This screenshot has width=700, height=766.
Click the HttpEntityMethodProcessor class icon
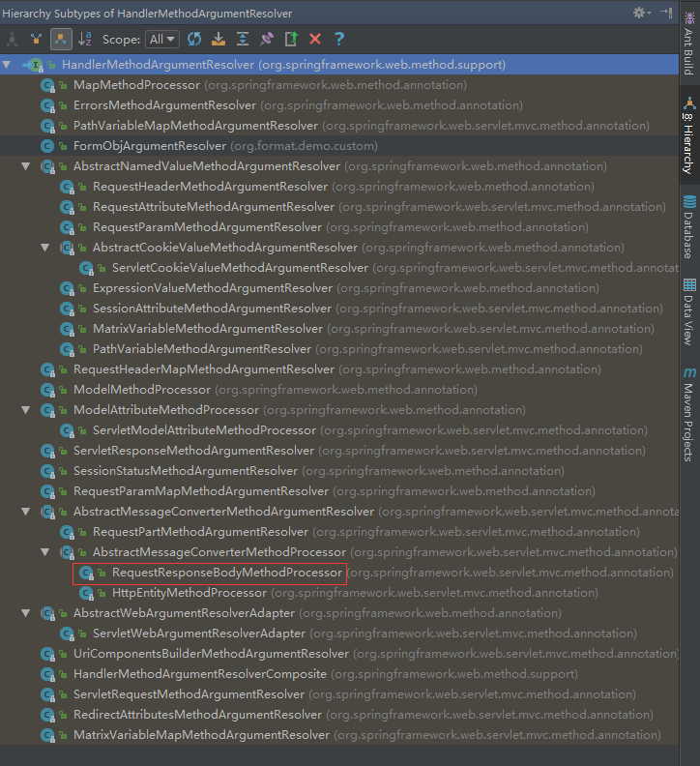pos(86,593)
